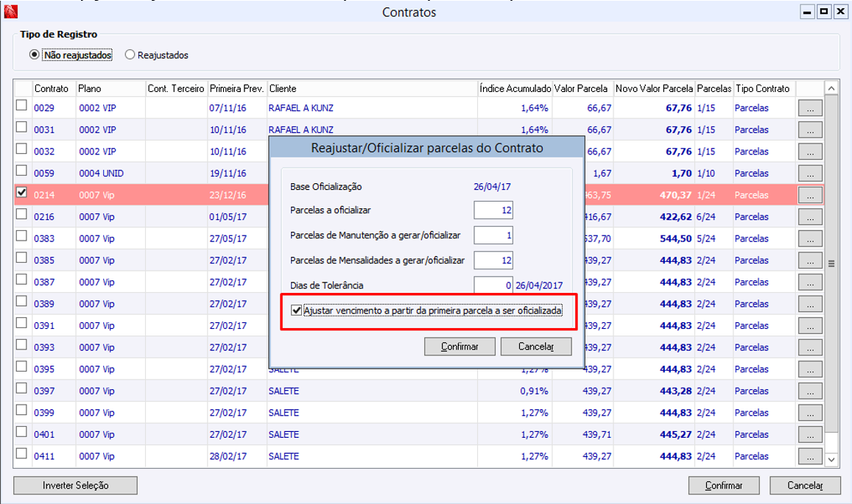This screenshot has width=852, height=504.
Task: Open details button for contract 0029
Action: click(810, 108)
